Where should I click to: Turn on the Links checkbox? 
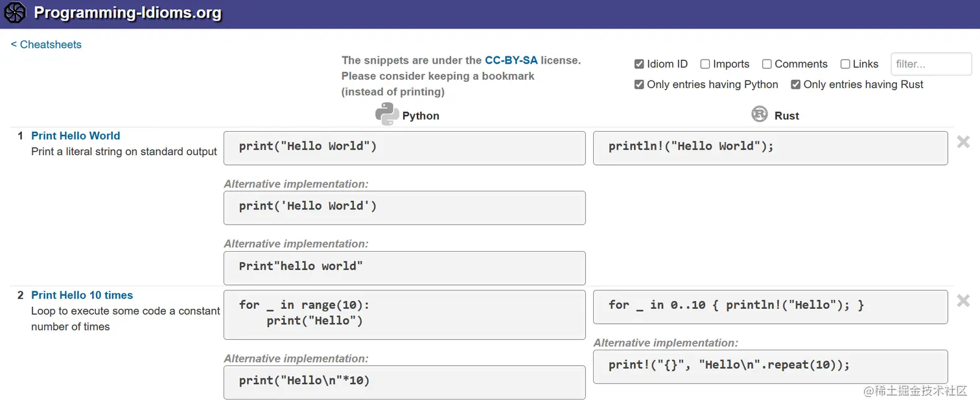point(845,64)
